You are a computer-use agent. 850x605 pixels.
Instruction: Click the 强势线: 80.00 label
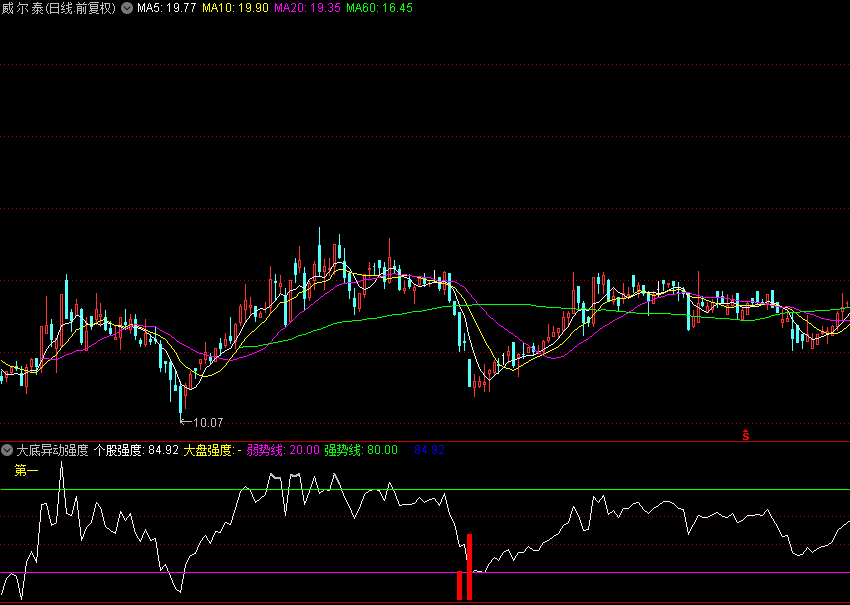(361, 450)
